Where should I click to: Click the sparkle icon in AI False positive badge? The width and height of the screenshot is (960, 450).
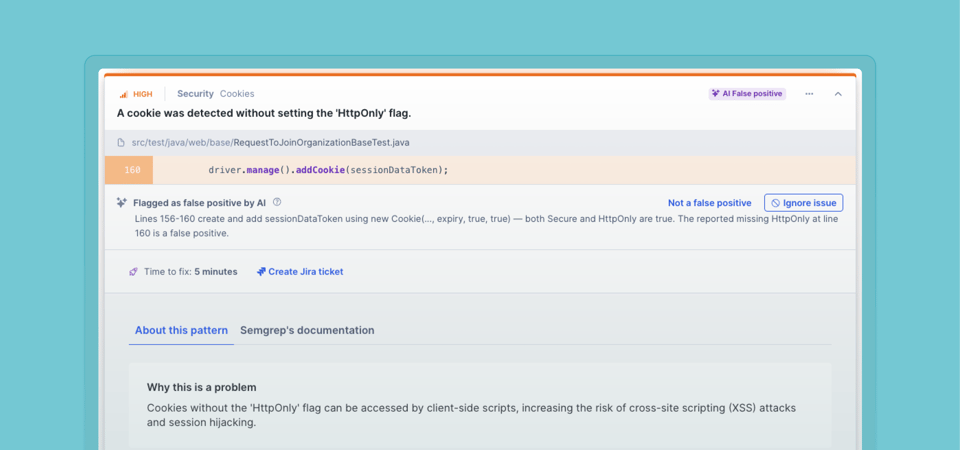click(716, 94)
